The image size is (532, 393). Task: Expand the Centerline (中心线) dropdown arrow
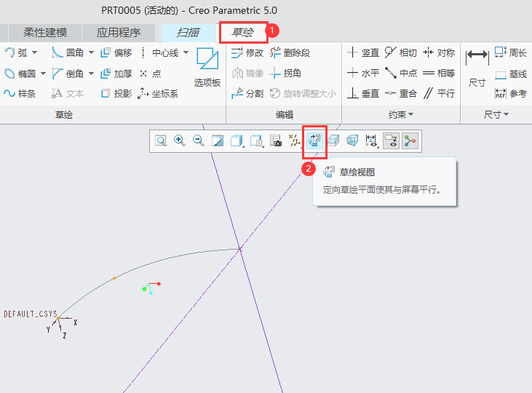pos(186,53)
